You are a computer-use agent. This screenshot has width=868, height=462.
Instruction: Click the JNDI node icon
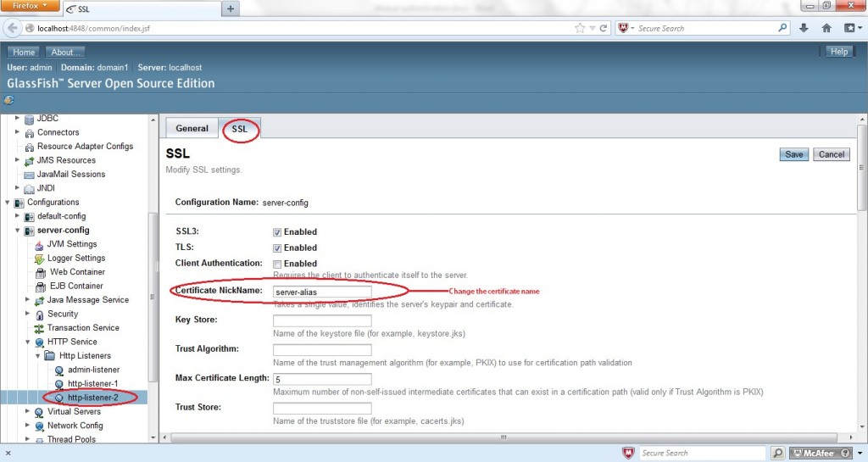[30, 189]
